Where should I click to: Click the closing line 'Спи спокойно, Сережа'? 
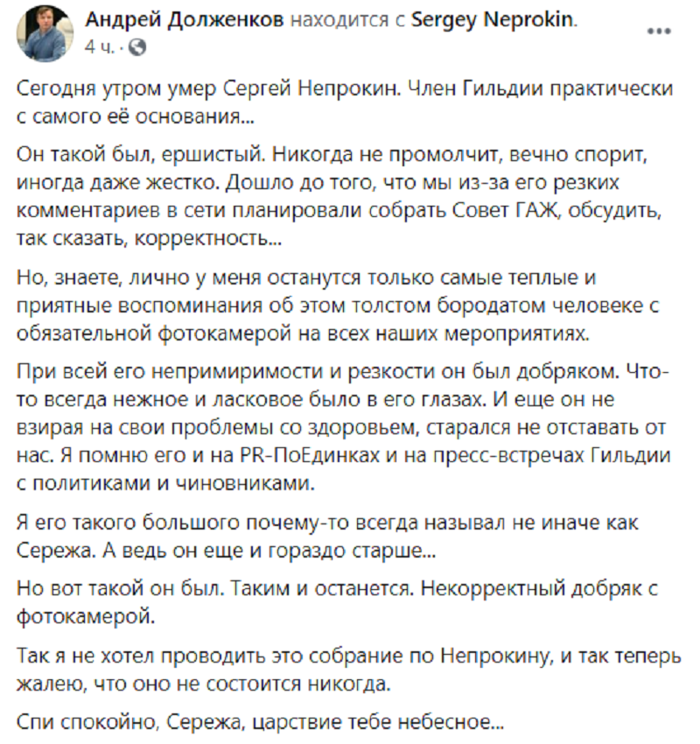(x=260, y=723)
